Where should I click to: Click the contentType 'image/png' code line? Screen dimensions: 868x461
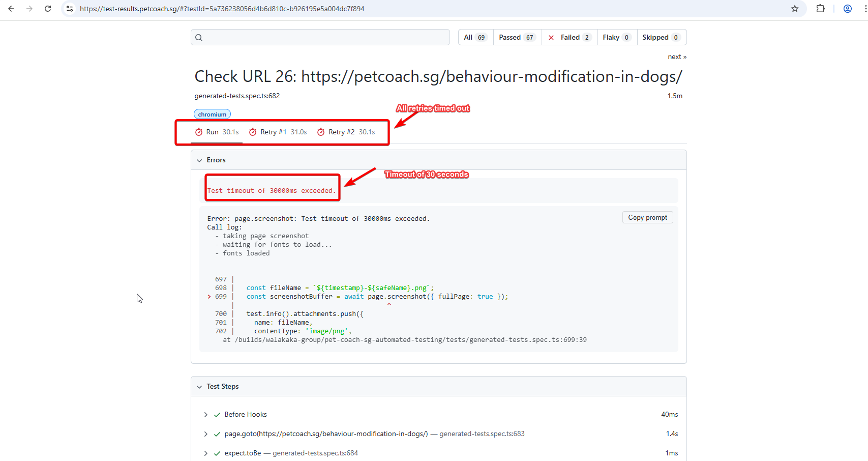pos(303,331)
